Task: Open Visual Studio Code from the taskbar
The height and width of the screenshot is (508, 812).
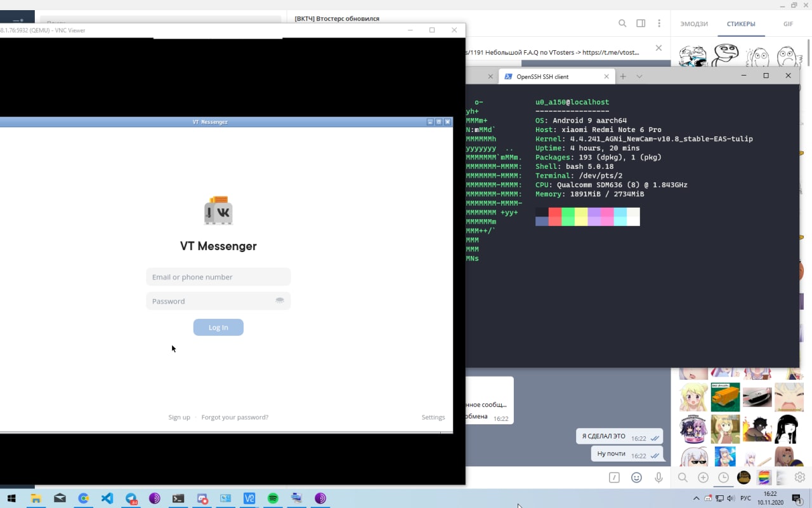Action: 107,498
